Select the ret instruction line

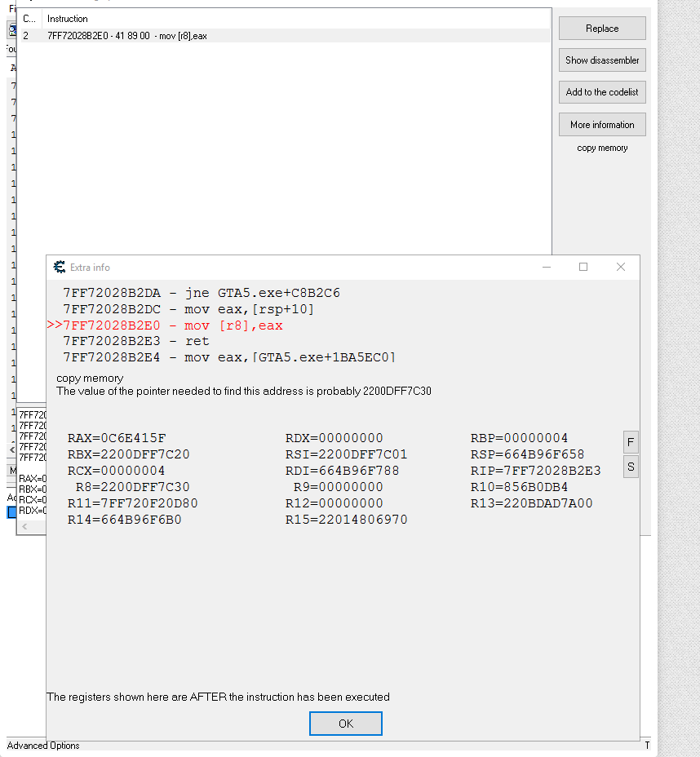point(136,341)
